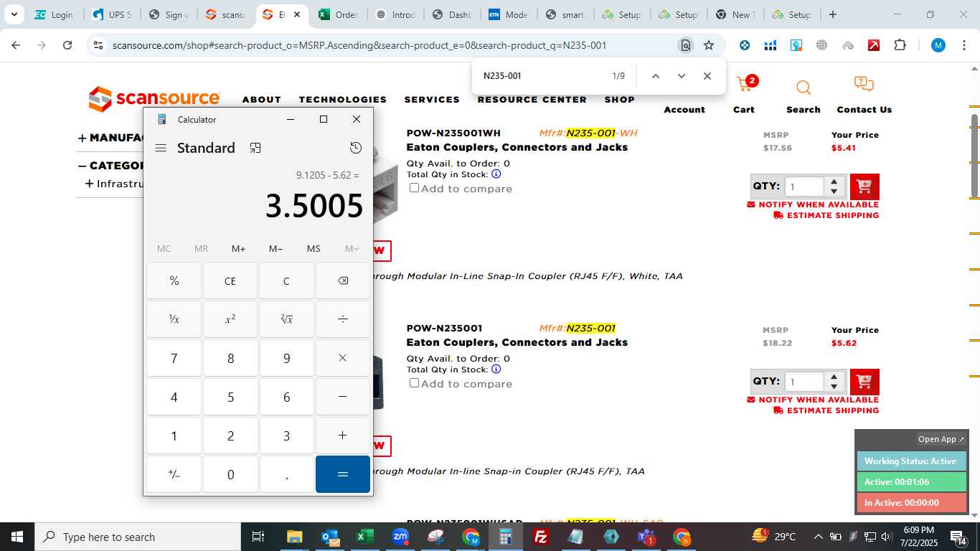Click calculator MS memory store
Screen dimensions: 980x551
(314, 249)
